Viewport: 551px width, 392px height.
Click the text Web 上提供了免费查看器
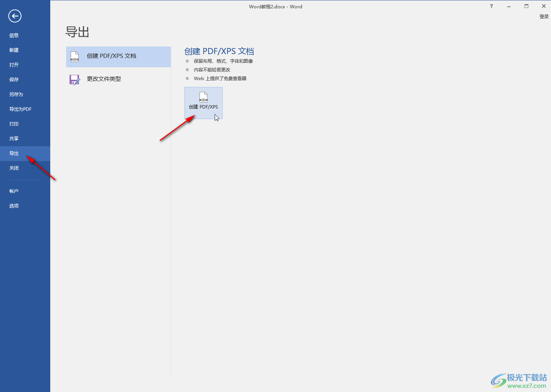pos(220,79)
